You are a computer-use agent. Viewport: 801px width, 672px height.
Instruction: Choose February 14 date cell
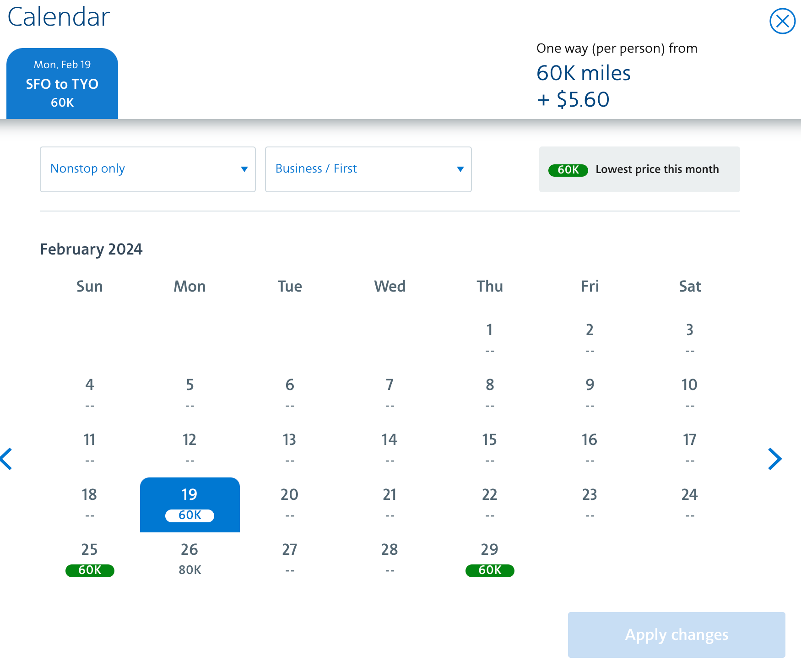[x=390, y=449]
